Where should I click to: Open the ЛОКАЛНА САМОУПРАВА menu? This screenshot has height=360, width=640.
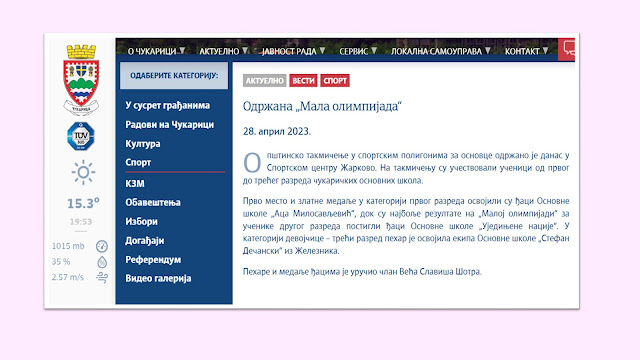click(436, 51)
